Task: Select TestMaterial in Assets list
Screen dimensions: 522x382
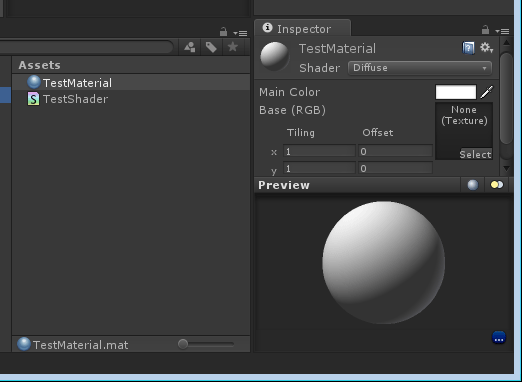Action: [x=131, y=82]
